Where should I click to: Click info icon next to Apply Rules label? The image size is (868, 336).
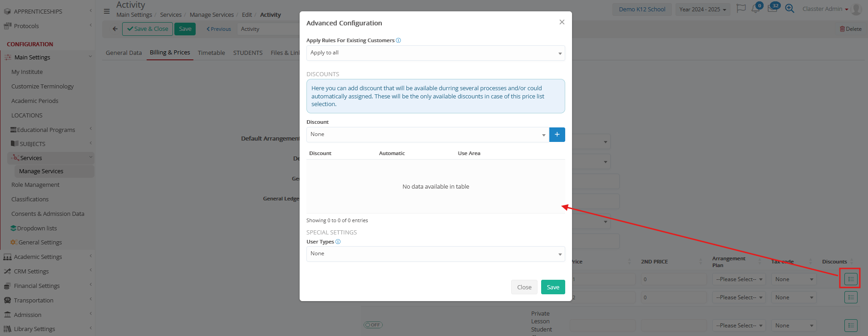tap(398, 40)
